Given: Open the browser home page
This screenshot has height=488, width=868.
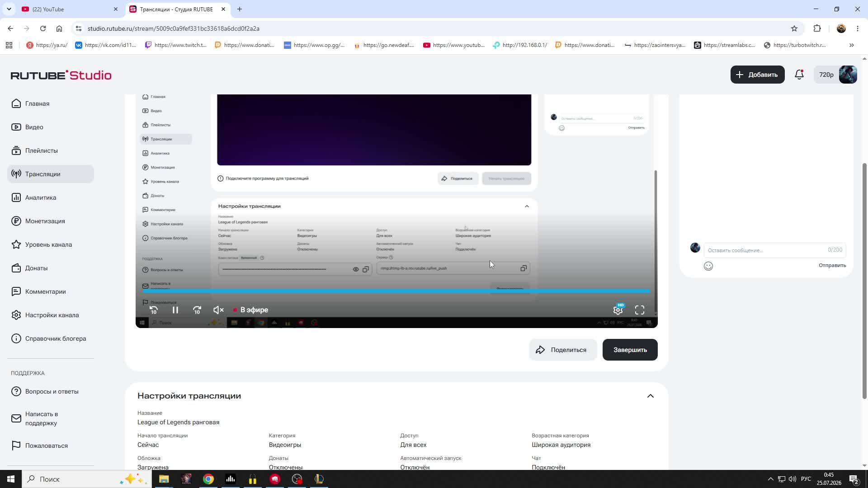Looking at the screenshot, I should pyautogui.click(x=59, y=28).
